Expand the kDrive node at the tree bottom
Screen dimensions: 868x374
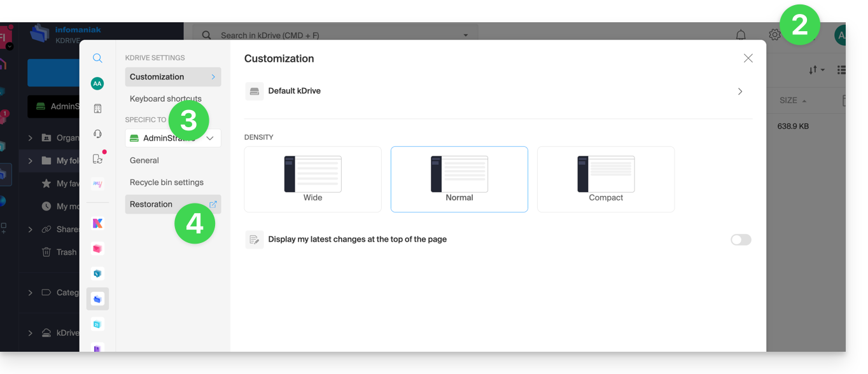click(31, 333)
